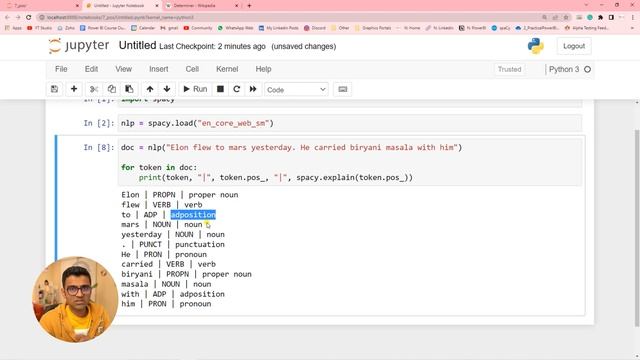
Task: Restart the kernel icon
Action: 236,89
